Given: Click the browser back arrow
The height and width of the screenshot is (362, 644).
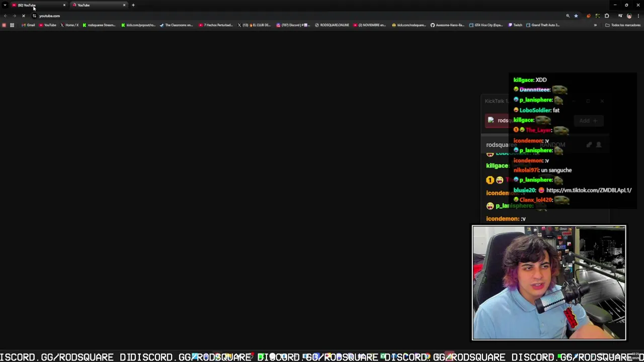Looking at the screenshot, I should click(x=5, y=16).
